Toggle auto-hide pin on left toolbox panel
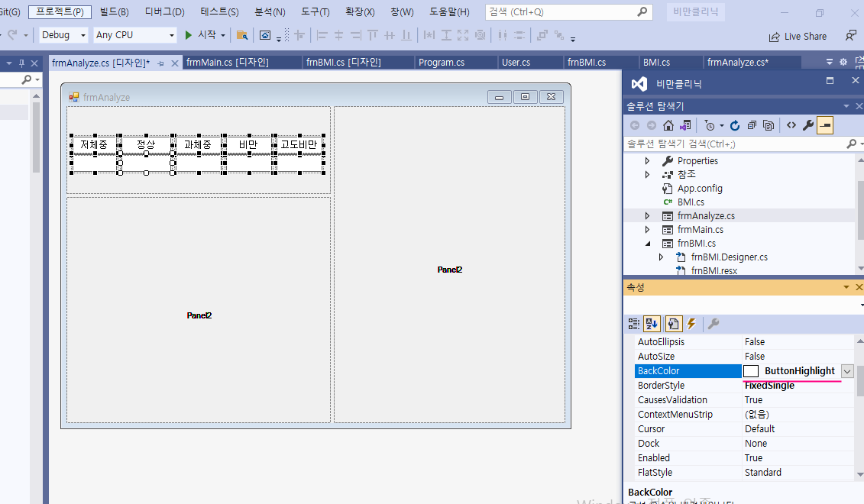This screenshot has height=504, width=864. point(22,63)
